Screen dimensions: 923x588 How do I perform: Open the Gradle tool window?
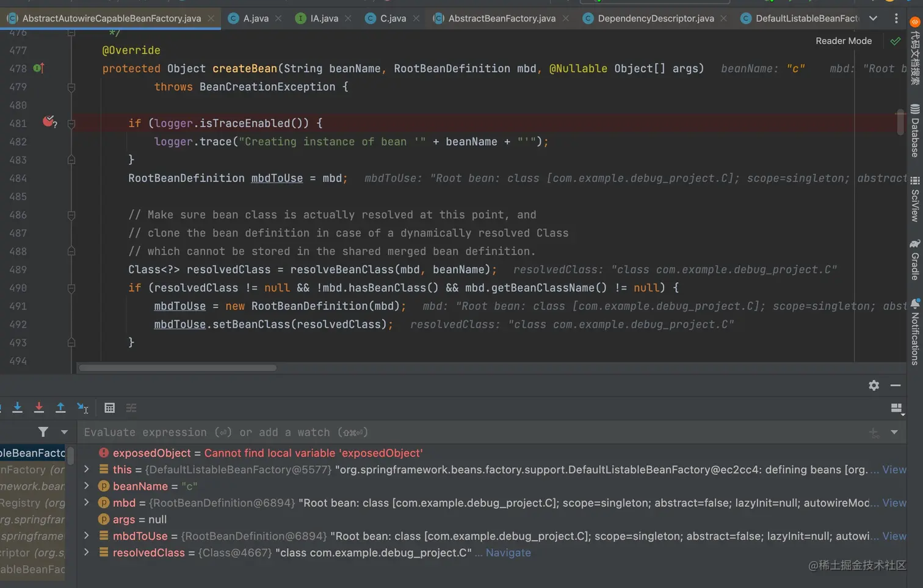pos(914,260)
